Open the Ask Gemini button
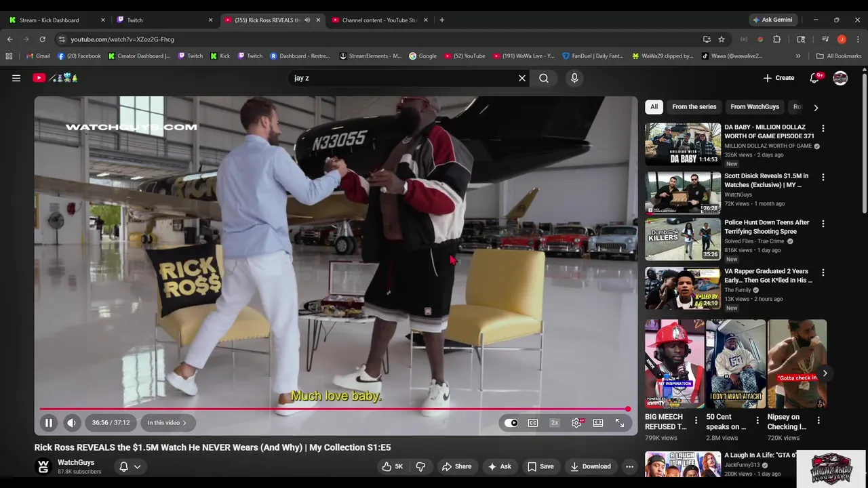This screenshot has width=868, height=488. click(x=772, y=20)
